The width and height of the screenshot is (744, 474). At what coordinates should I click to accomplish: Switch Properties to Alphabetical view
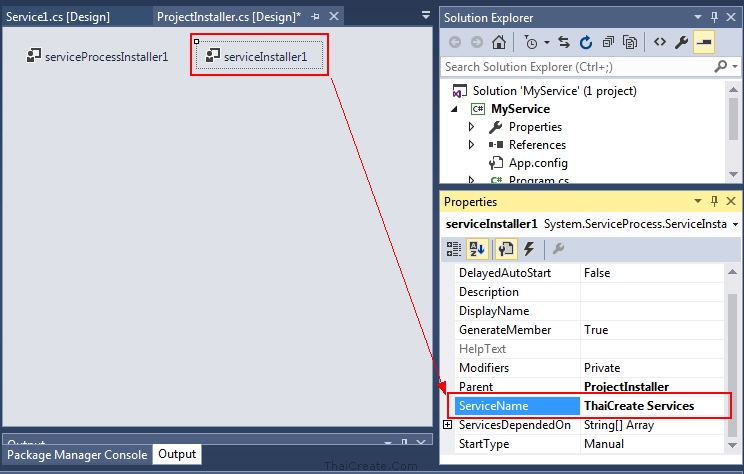click(477, 249)
